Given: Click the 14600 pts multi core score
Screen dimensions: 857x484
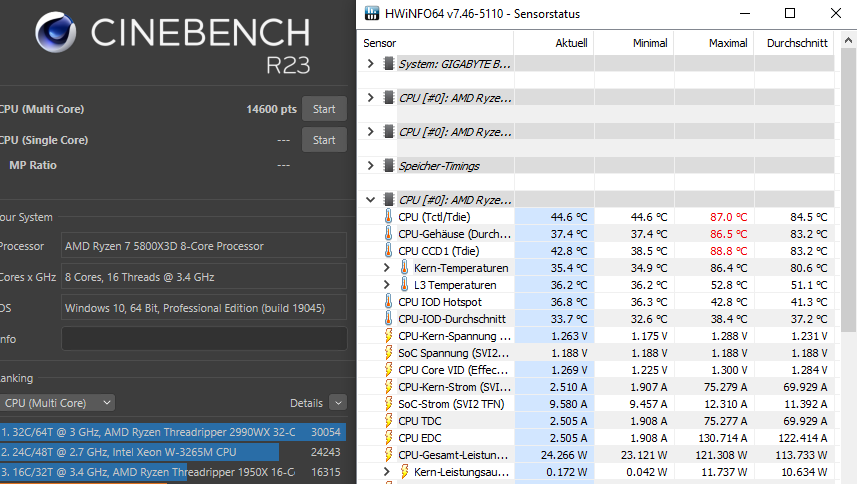Looking at the screenshot, I should coord(271,109).
